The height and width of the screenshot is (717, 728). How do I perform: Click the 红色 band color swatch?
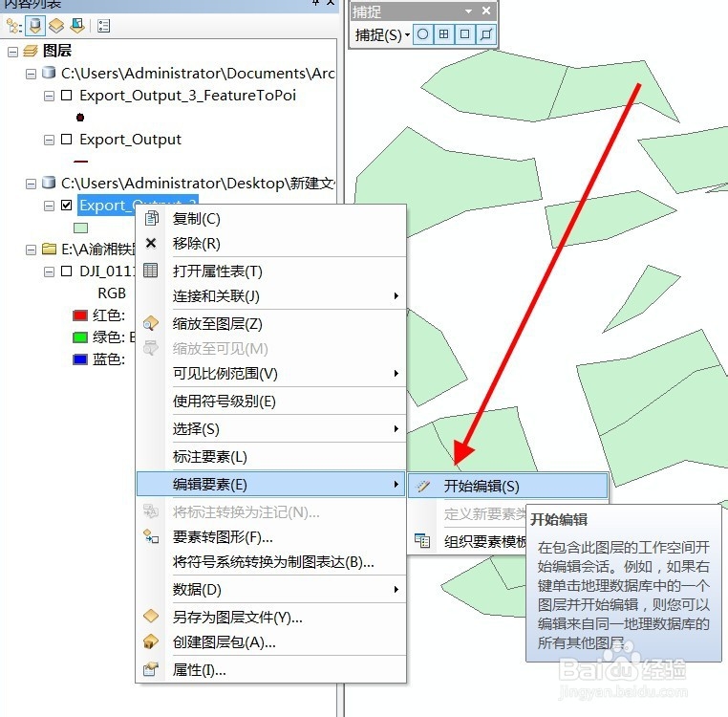pyautogui.click(x=80, y=315)
